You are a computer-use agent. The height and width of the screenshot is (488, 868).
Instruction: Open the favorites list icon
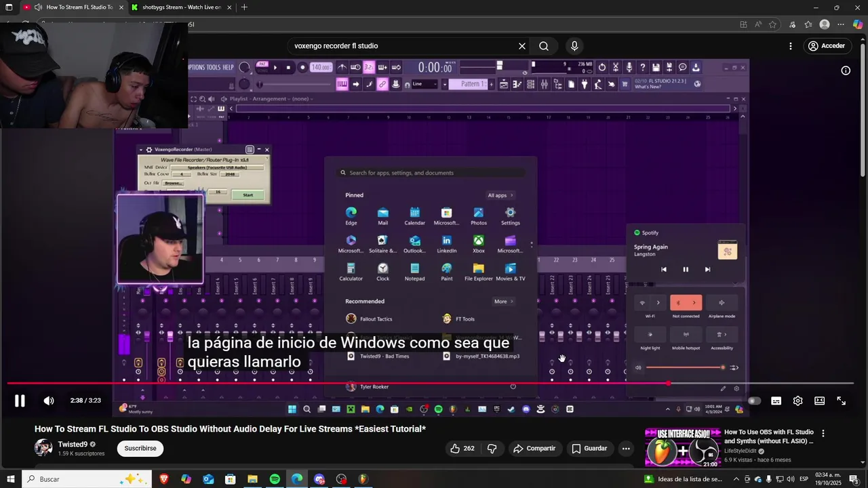tap(808, 24)
